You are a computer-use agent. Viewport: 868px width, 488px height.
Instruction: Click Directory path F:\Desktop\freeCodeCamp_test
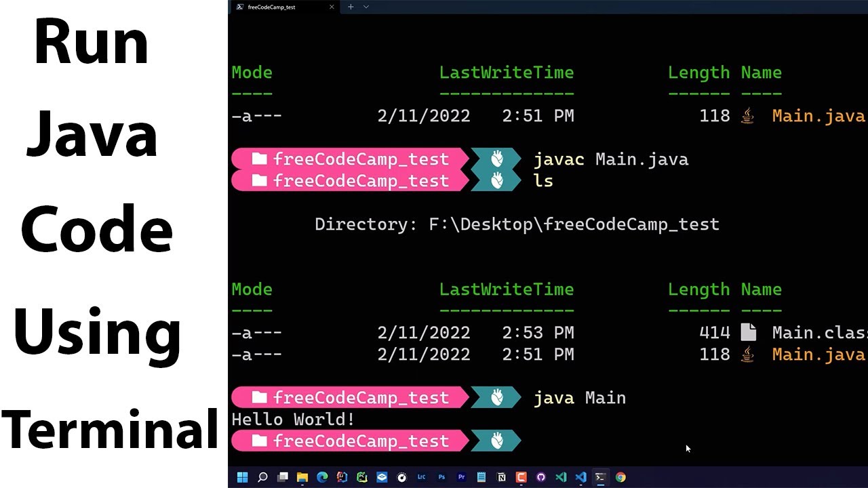pos(574,224)
